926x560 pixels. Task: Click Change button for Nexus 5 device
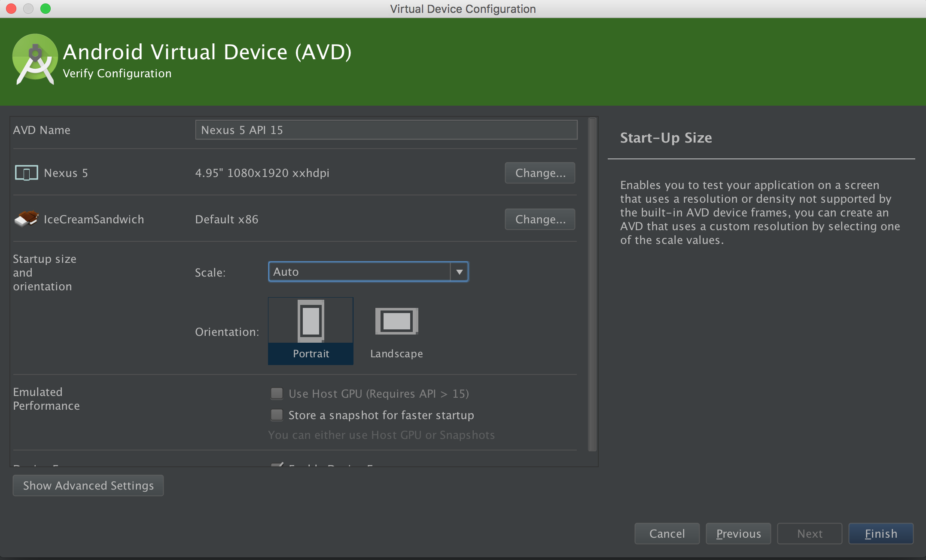(x=540, y=173)
